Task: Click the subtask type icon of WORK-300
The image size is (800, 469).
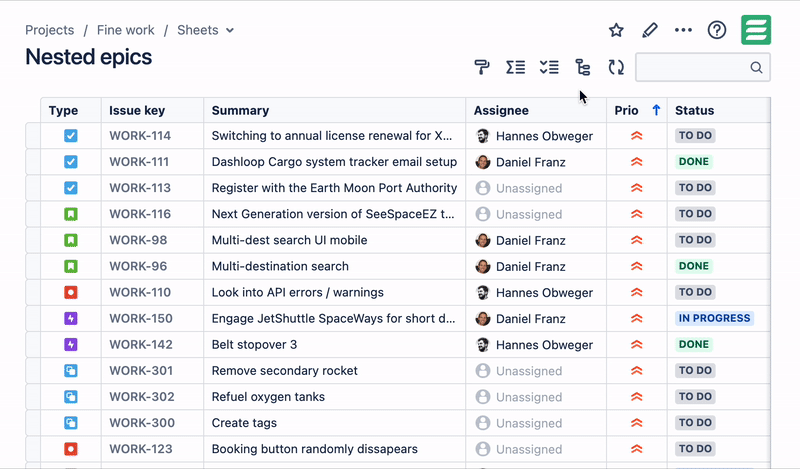Action: 70,423
